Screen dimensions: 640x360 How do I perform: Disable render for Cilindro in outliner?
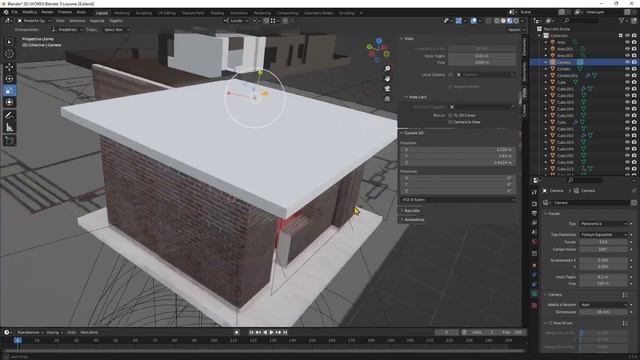634,69
